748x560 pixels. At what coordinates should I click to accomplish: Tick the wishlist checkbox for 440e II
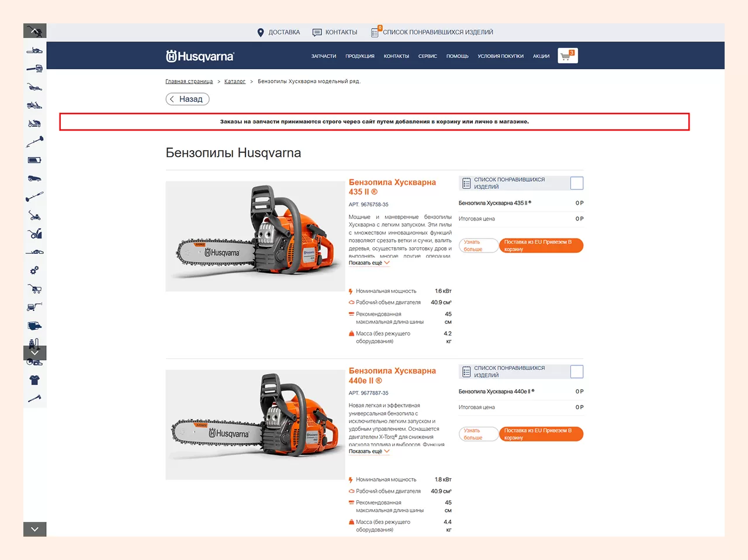[576, 372]
